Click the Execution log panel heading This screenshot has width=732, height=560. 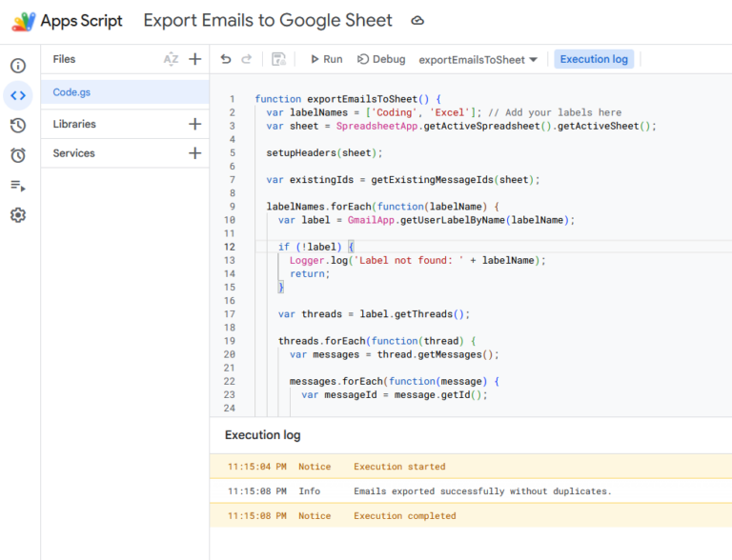point(262,435)
